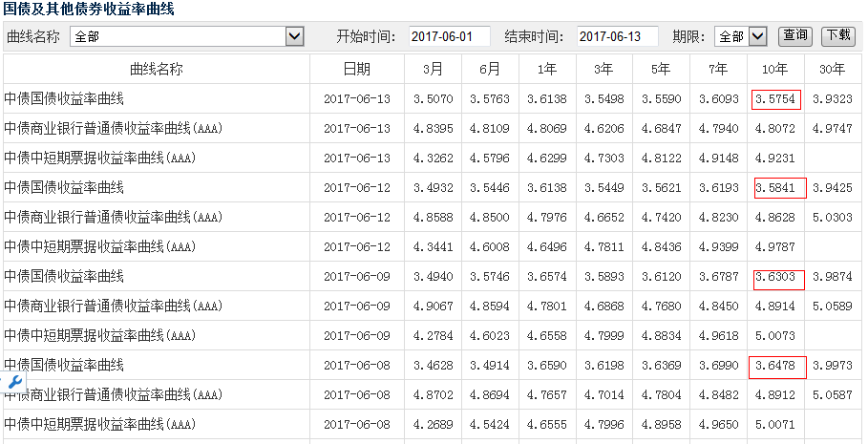Select 中债中短期票据收益率曲线(AAA) row dated 2017-06-12
Screen dimensions: 868x444
click(433, 247)
